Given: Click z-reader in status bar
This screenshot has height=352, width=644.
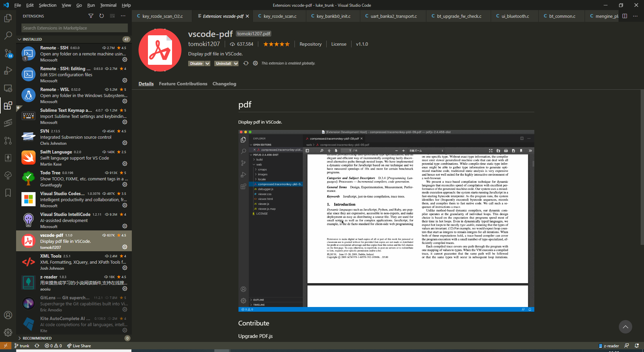Looking at the screenshot, I should [x=609, y=346].
